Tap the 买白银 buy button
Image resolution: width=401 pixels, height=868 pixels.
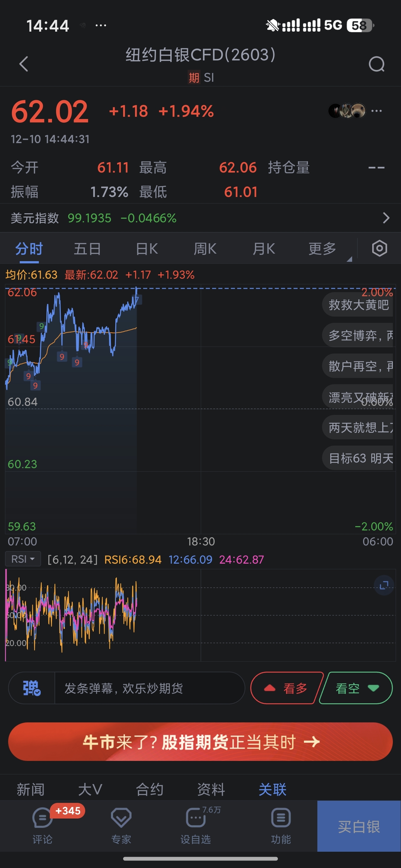[x=359, y=826]
